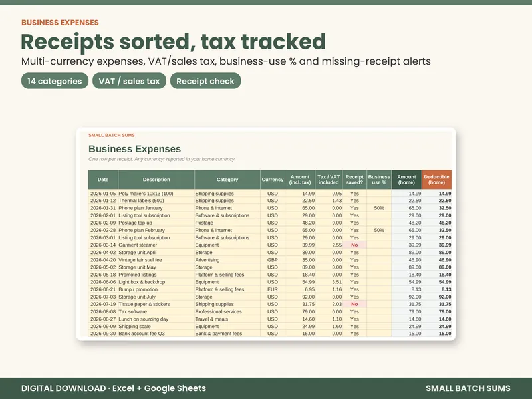The height and width of the screenshot is (399, 532).
Task: Click the 'BUSINESS EXPENSES' orange label
Action: click(x=60, y=23)
